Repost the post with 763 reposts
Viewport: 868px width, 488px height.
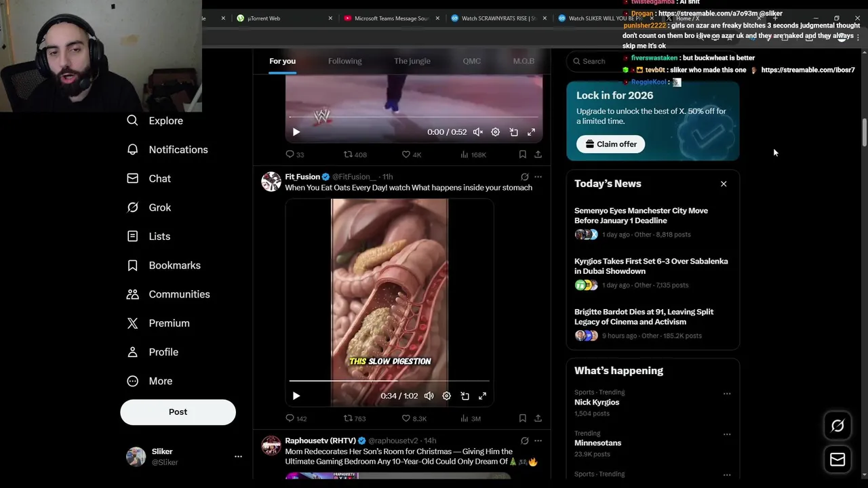coord(355,418)
